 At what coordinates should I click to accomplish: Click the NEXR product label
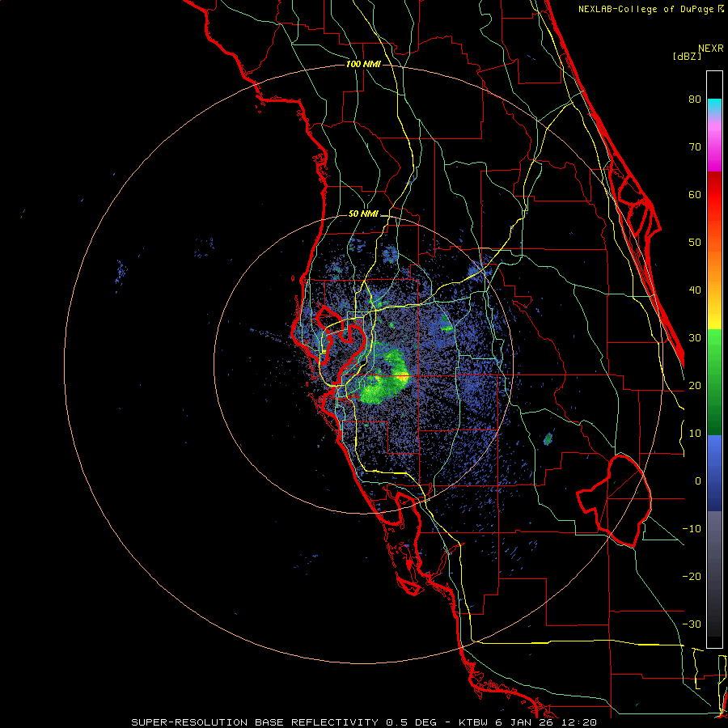click(x=711, y=49)
